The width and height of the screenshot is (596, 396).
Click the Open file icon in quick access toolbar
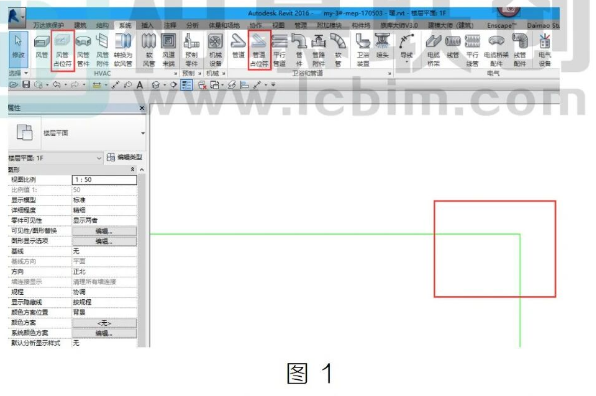[14, 84]
